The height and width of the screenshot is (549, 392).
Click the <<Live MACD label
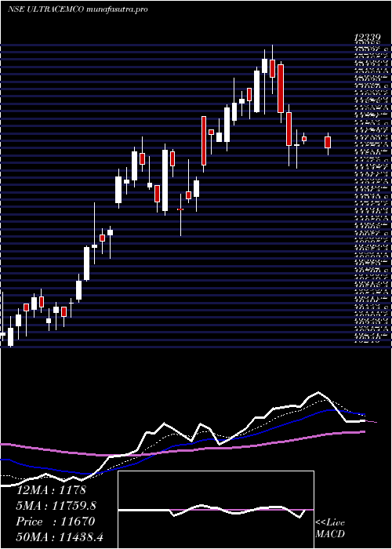pyautogui.click(x=330, y=528)
